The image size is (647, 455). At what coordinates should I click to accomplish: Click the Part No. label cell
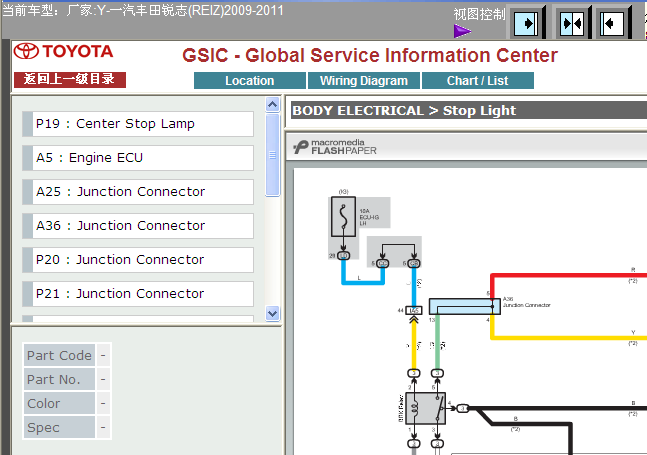click(59, 379)
